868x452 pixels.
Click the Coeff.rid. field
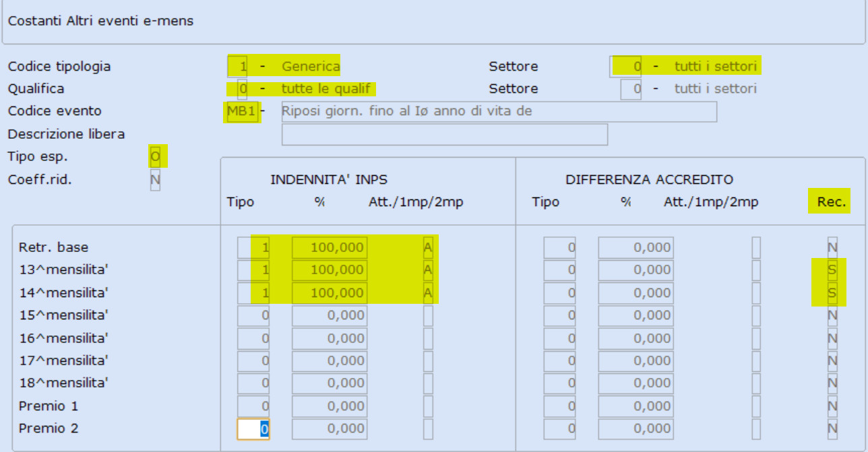pos(155,180)
